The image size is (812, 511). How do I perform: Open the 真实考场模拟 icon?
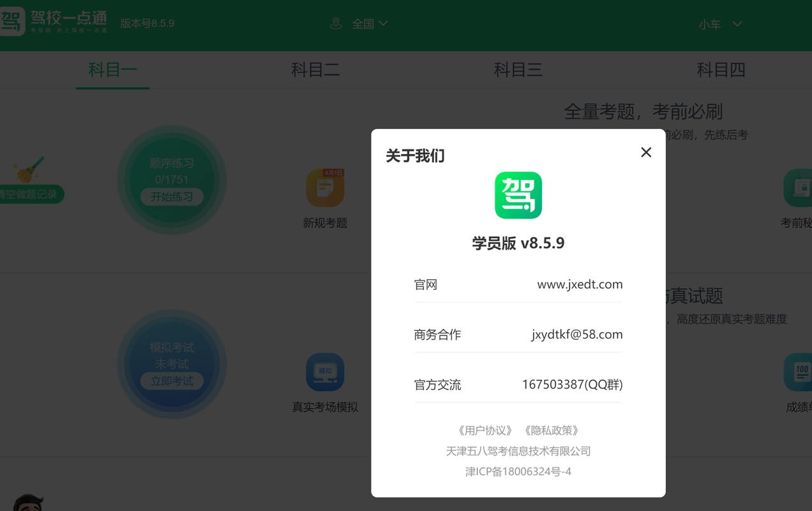(325, 372)
